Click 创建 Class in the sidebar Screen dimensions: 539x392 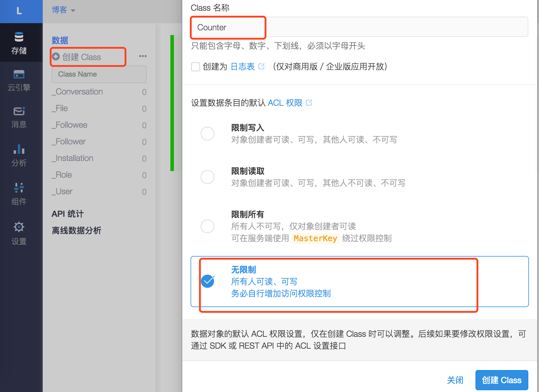pyautogui.click(x=82, y=57)
